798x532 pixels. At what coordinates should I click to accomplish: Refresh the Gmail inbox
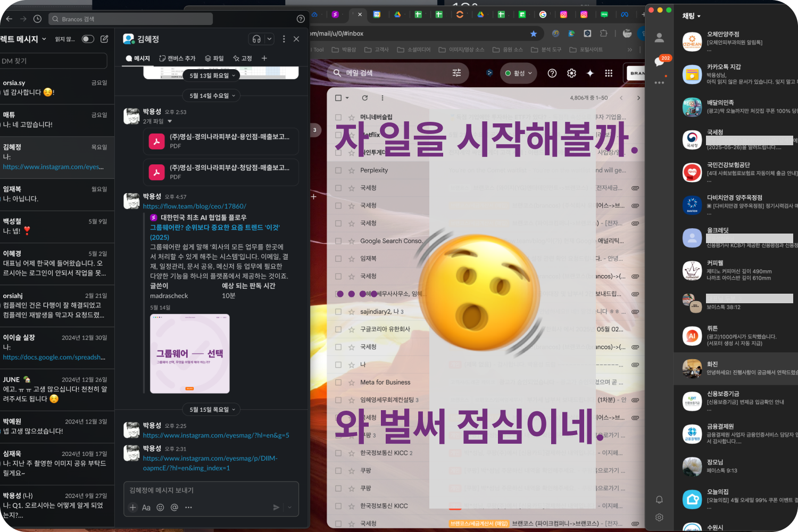(364, 98)
